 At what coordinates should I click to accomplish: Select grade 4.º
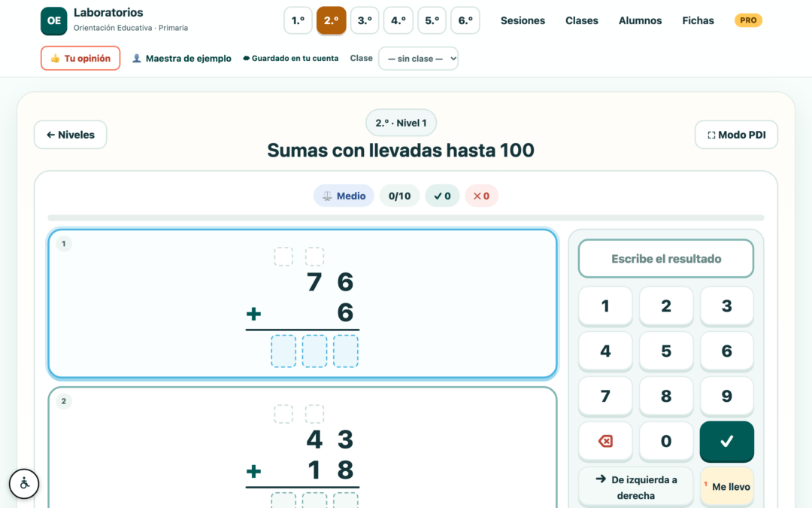point(398,21)
